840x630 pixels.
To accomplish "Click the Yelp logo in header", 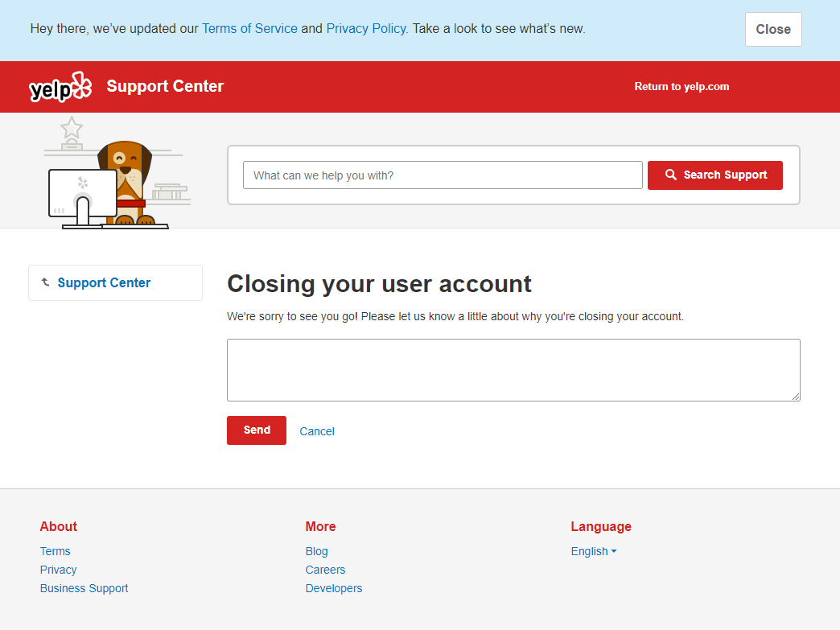I will point(60,87).
